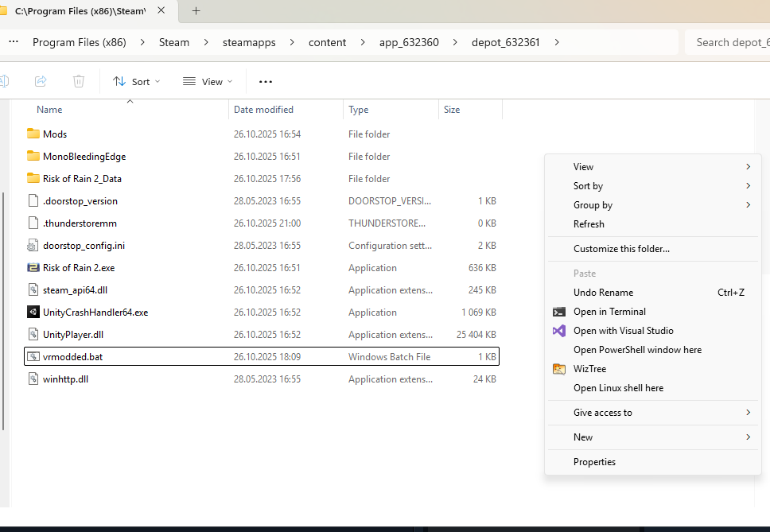Click the Search depot input field
770x532 pixels.
(x=727, y=42)
